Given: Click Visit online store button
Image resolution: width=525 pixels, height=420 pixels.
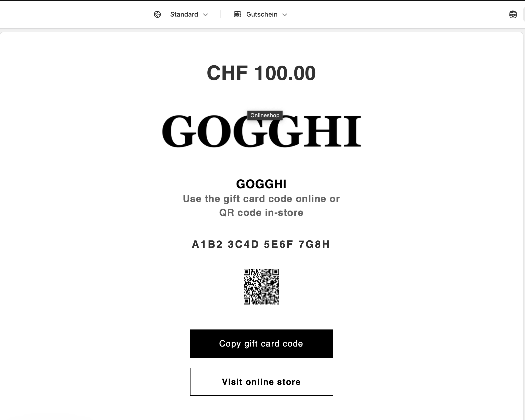Looking at the screenshot, I should (x=261, y=382).
